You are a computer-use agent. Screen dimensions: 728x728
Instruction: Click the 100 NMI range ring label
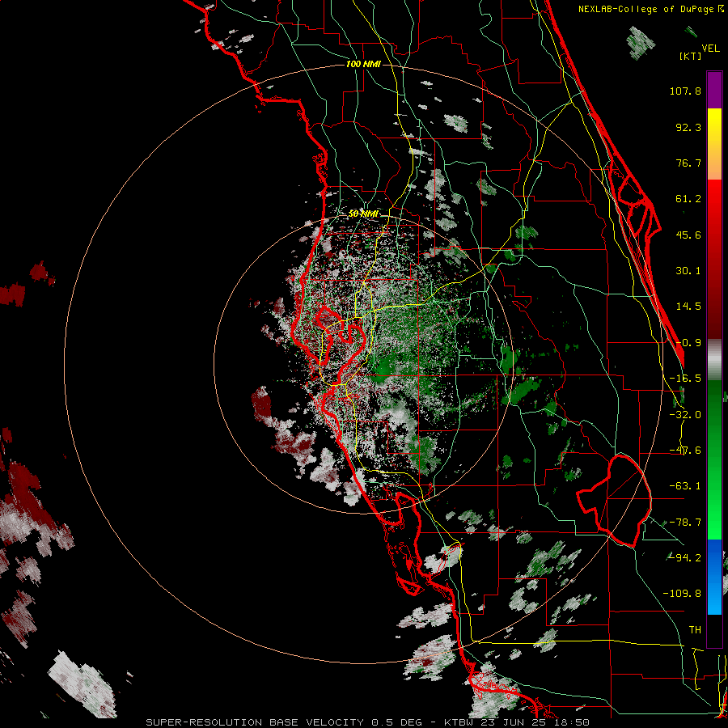[x=363, y=64]
